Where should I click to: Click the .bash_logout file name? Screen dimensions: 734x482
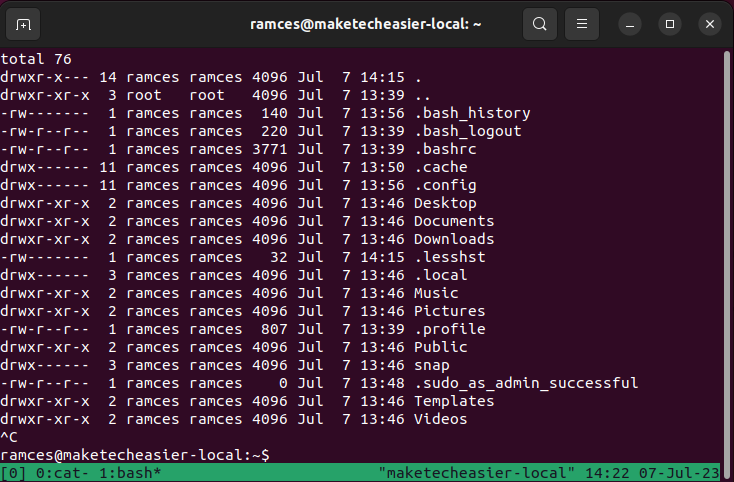pos(468,131)
